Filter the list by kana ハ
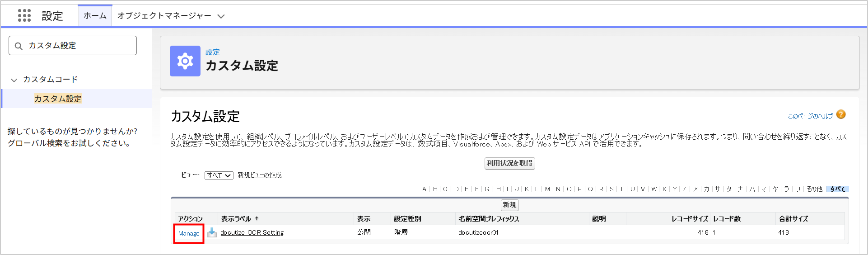The image size is (868, 255). point(752,189)
